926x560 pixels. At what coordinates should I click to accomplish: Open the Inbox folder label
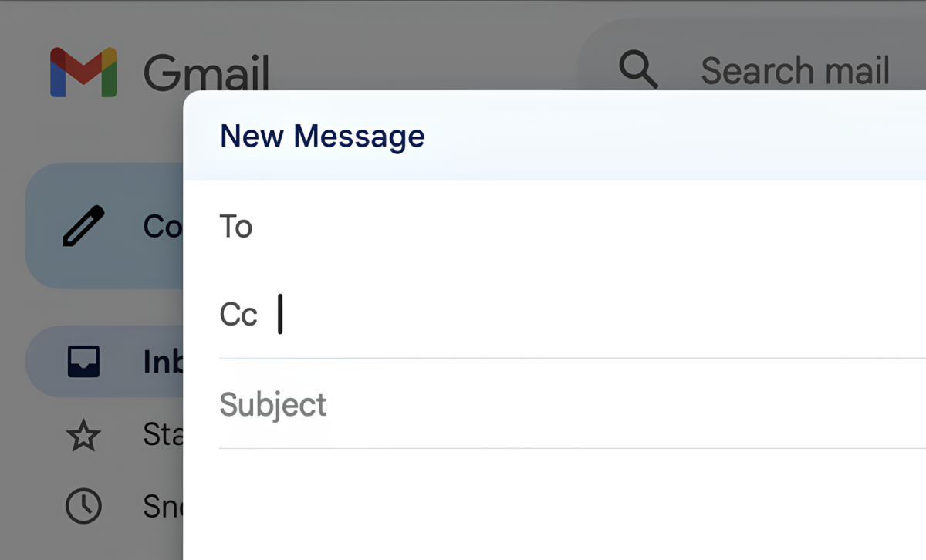click(162, 362)
